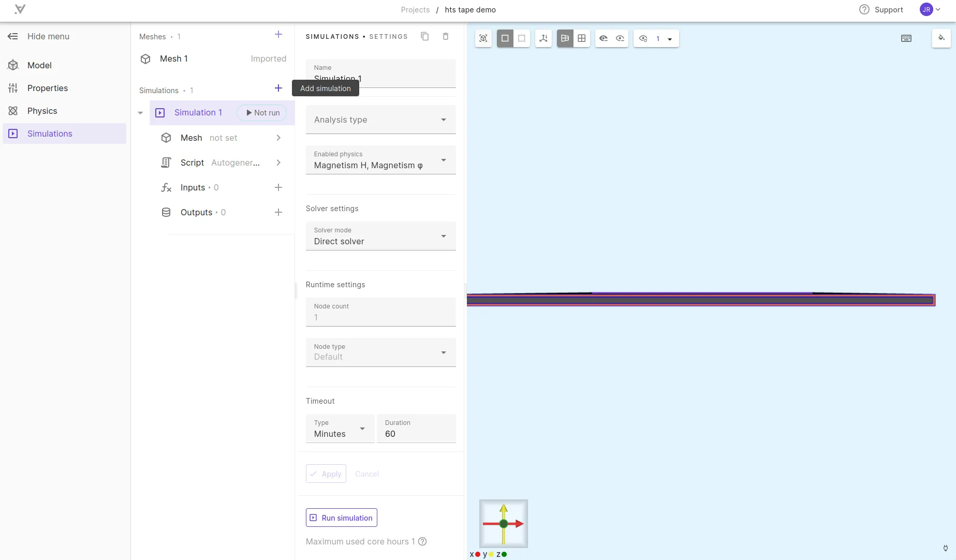
Task: Click the plug icon at bottom right
Action: [946, 548]
